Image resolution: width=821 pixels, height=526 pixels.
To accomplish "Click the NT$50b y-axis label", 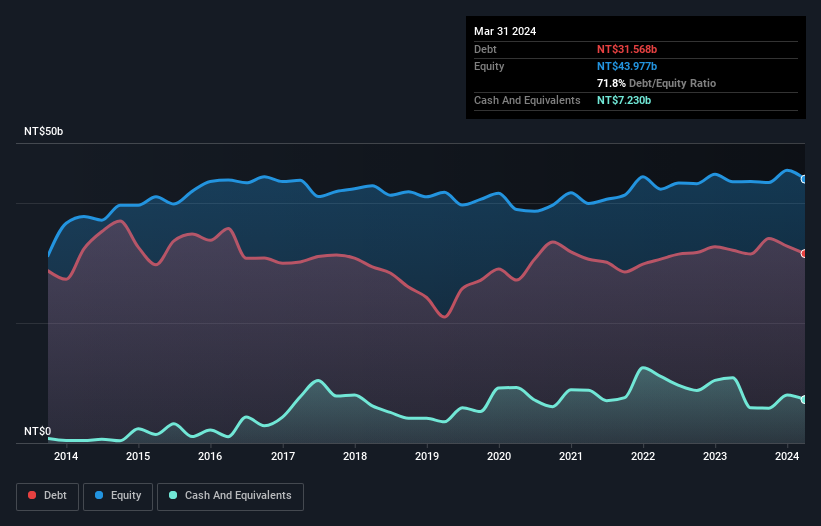I will [x=44, y=132].
